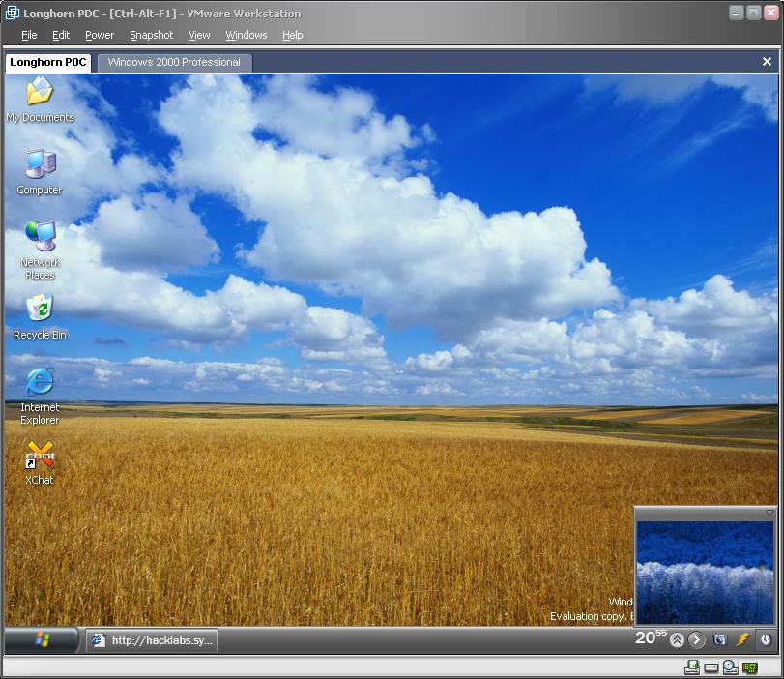Open the slideshow tile dropdown arrow
The image size is (784, 679).
(769, 513)
